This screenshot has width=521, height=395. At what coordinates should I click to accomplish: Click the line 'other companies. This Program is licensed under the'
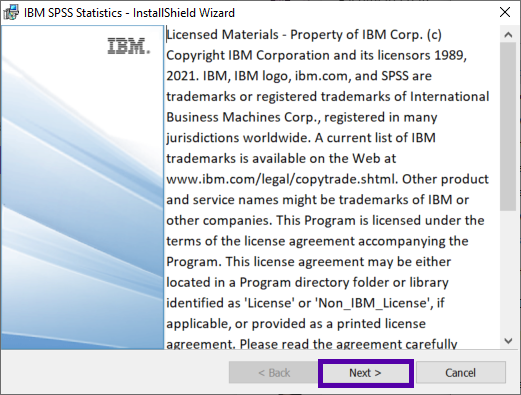pos(325,221)
